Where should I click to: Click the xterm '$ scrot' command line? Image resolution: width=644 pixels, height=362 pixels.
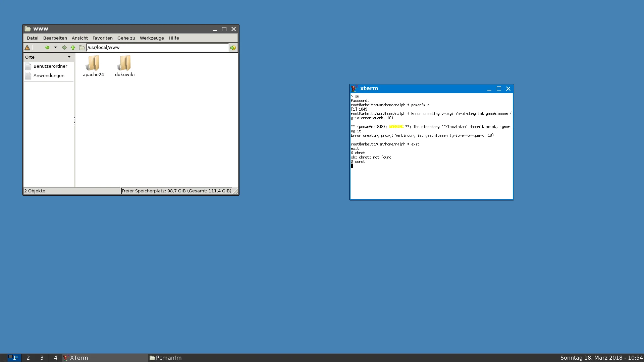358,162
